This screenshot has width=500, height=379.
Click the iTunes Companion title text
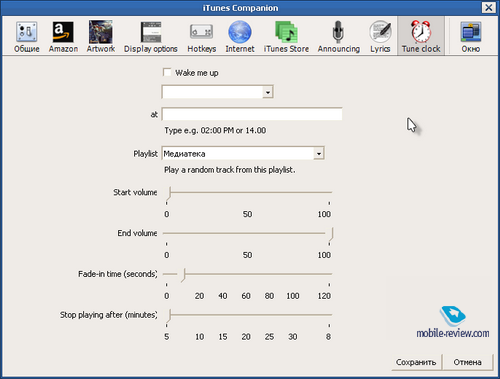pyautogui.click(x=240, y=8)
